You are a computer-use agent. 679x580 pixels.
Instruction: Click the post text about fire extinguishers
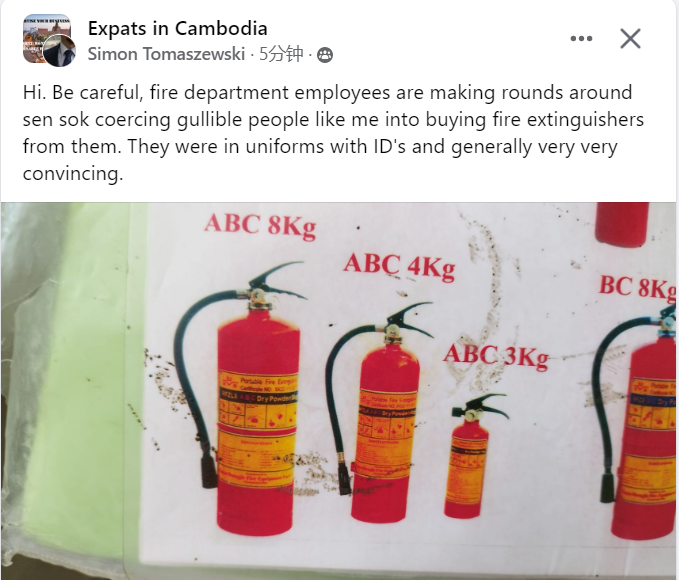[x=333, y=133]
